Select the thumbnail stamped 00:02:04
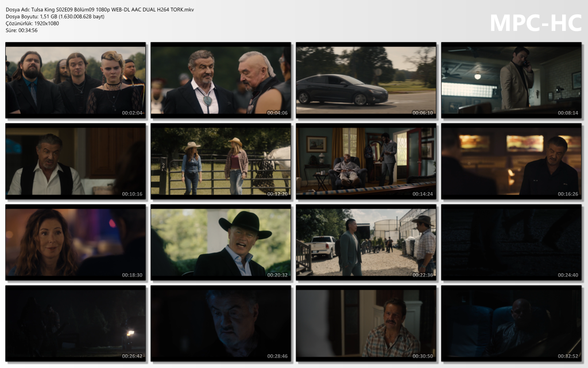This screenshot has width=588, height=368. pos(75,80)
